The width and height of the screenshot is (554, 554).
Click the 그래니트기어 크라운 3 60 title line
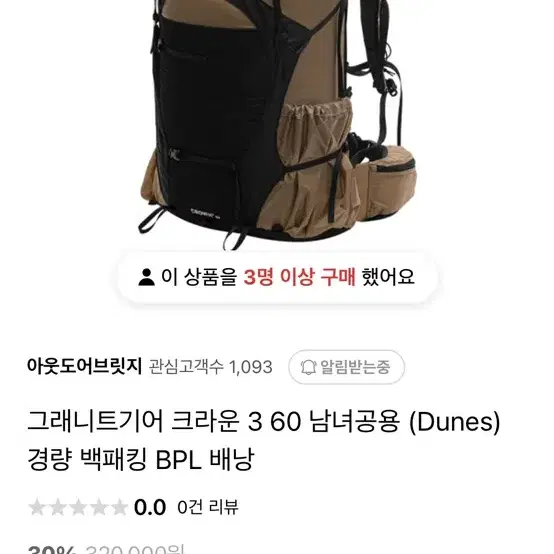264,421
